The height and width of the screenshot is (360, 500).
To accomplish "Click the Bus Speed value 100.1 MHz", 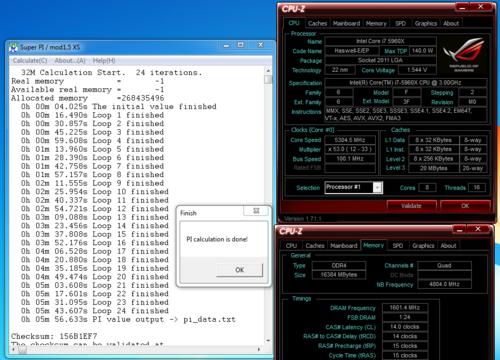I will pos(350,159).
